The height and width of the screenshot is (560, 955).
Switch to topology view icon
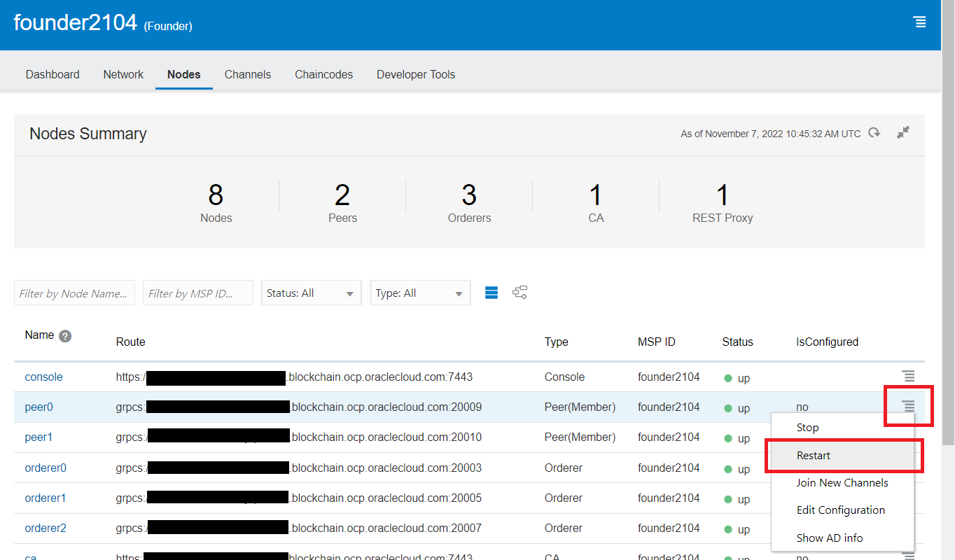520,293
